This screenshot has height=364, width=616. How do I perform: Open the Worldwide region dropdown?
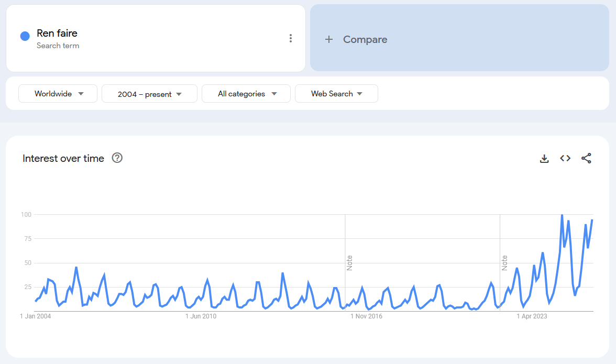(x=58, y=93)
